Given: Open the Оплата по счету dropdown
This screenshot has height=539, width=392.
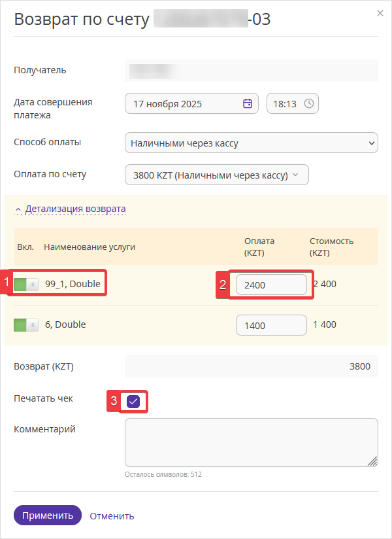Looking at the screenshot, I should coord(216,175).
